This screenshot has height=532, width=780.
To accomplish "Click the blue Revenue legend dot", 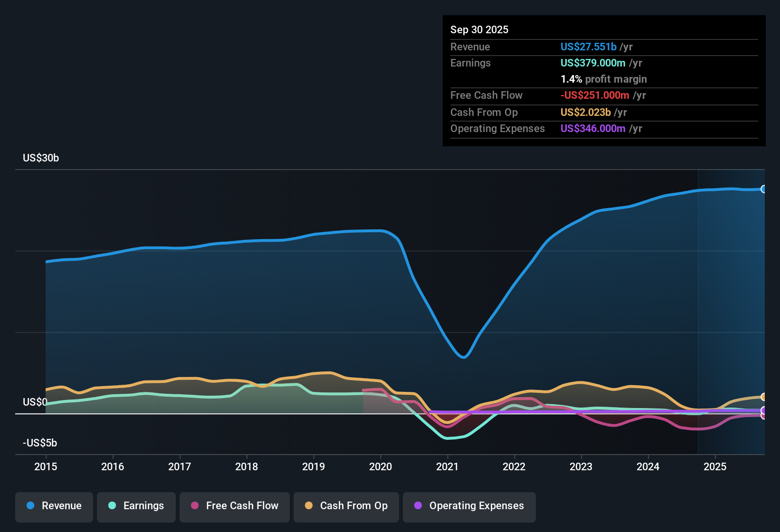I will point(30,506).
